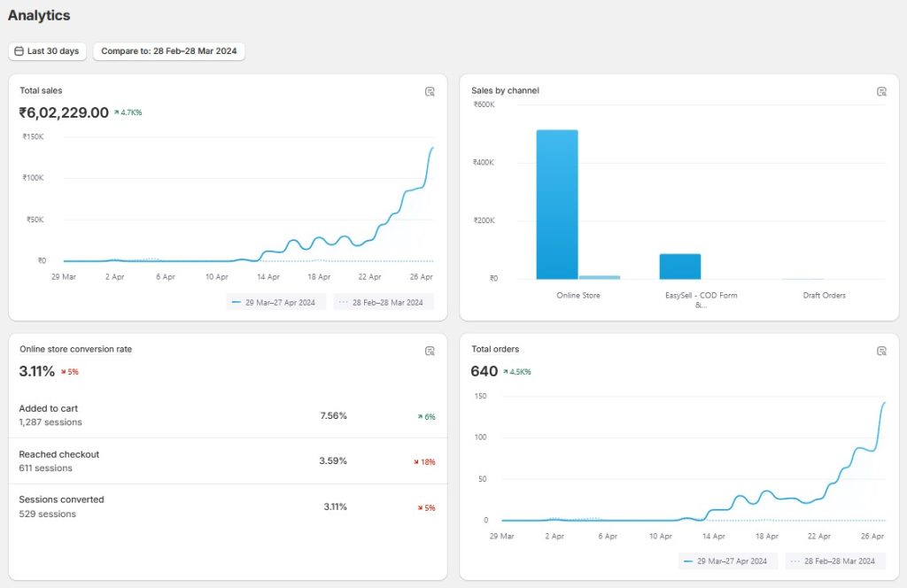
Task: Click calendar icon in Last 30 days
Action: pyautogui.click(x=19, y=51)
